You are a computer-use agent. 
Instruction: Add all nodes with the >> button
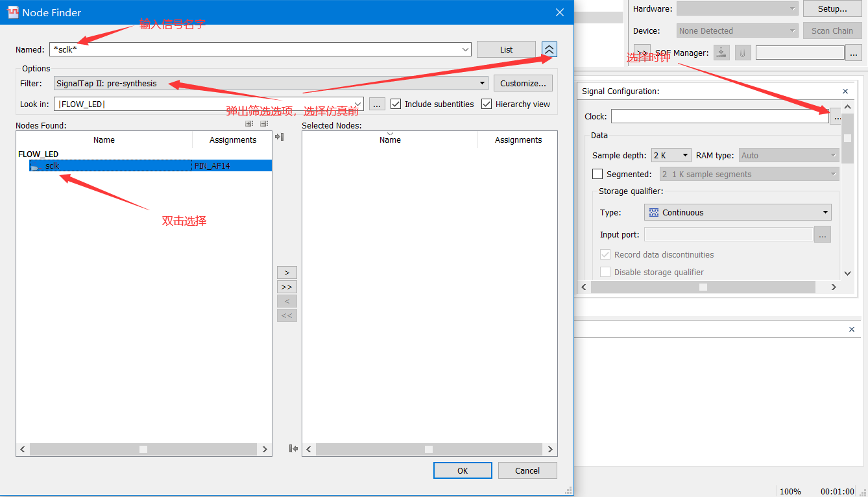point(287,287)
